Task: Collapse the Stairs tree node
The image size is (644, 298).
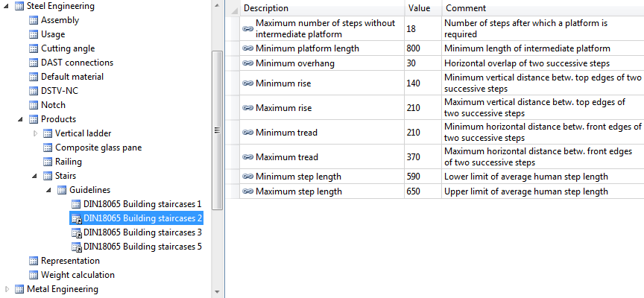Action: pyautogui.click(x=35, y=176)
